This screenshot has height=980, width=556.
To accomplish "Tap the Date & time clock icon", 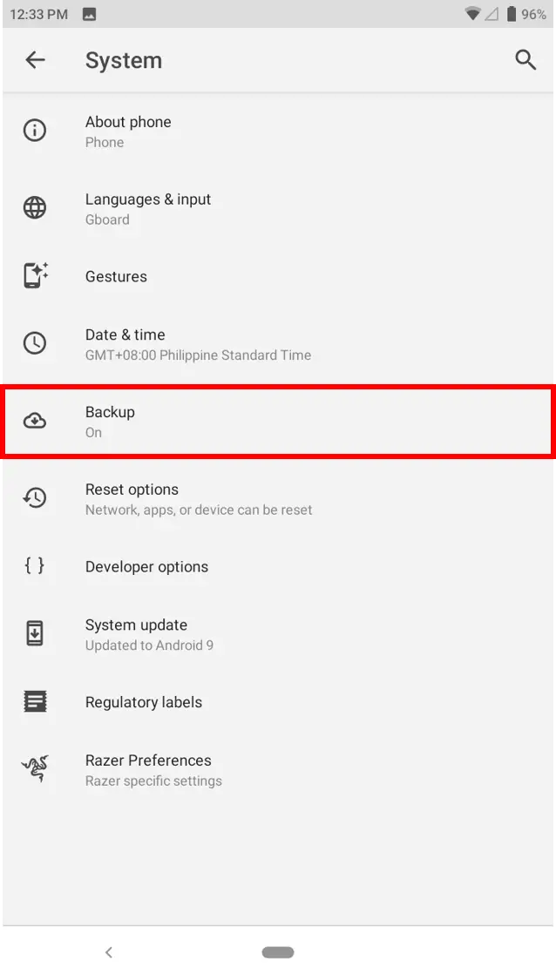I will 35,343.
